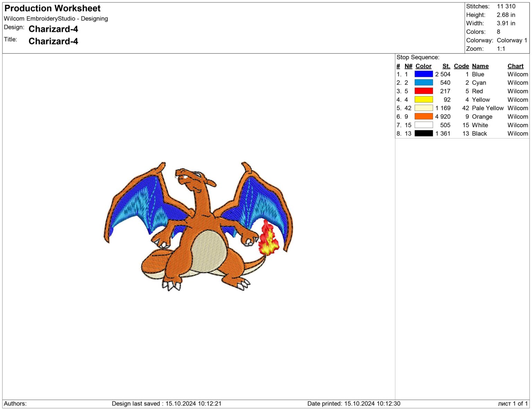Click the Stitches count value 11 310
This screenshot has width=532, height=409.
[x=506, y=6]
